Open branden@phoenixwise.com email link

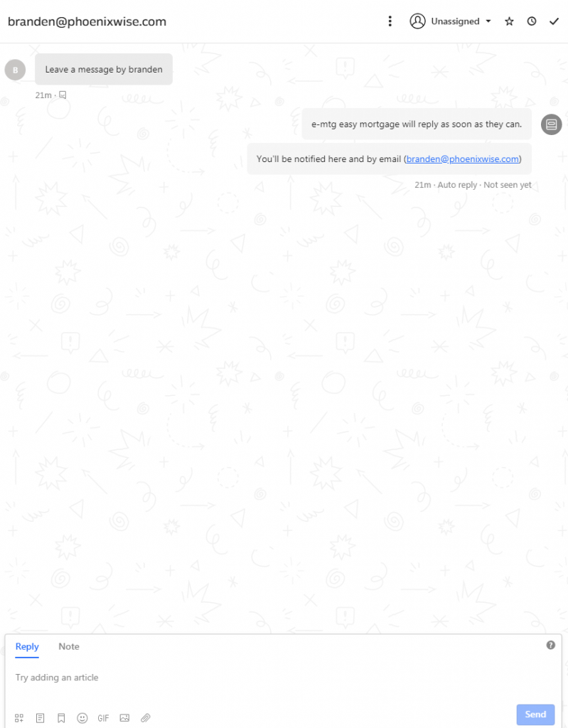point(462,159)
